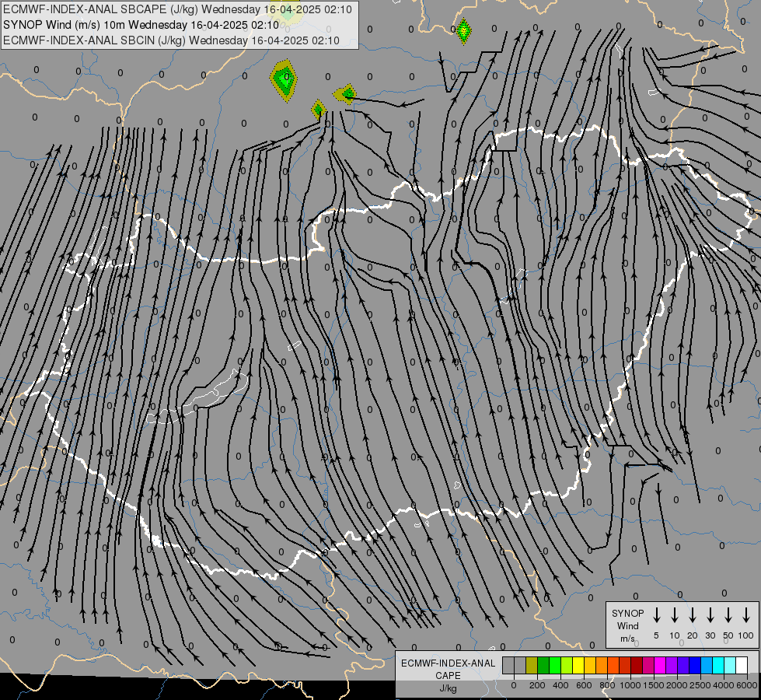Click the CAPE label in legend
Viewport: 761px width, 700px height.
tap(448, 676)
